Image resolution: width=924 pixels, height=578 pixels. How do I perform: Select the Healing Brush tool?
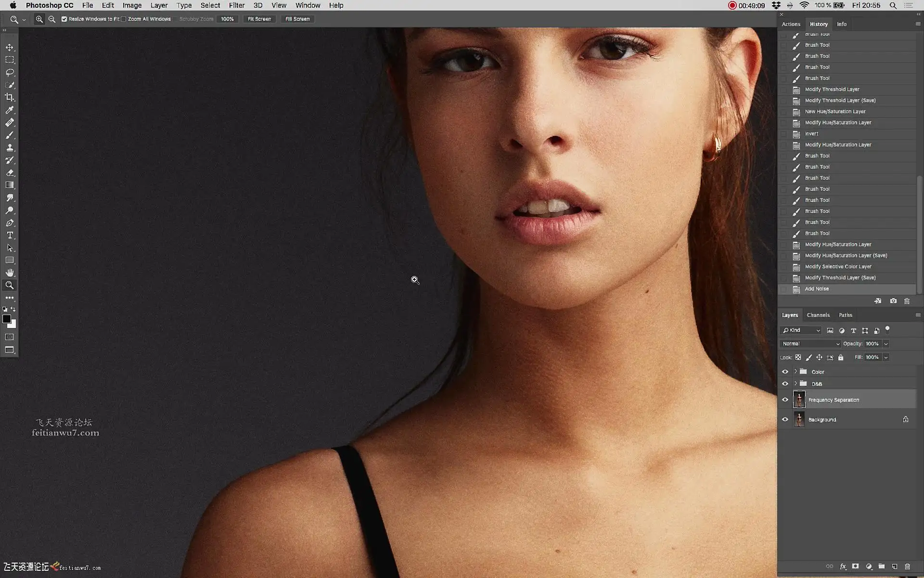point(10,122)
